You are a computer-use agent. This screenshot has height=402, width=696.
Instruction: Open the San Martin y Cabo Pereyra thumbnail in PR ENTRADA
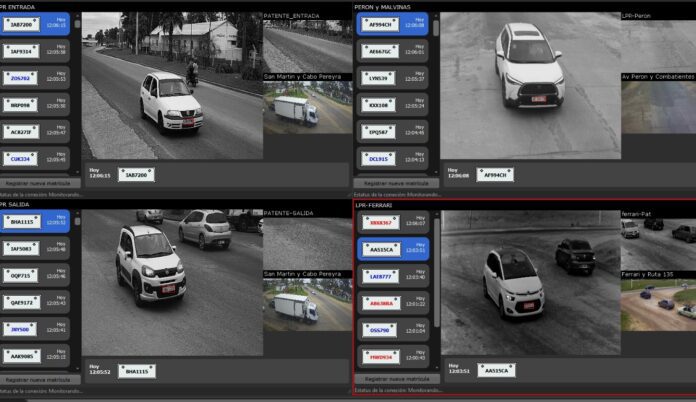pyautogui.click(x=308, y=107)
